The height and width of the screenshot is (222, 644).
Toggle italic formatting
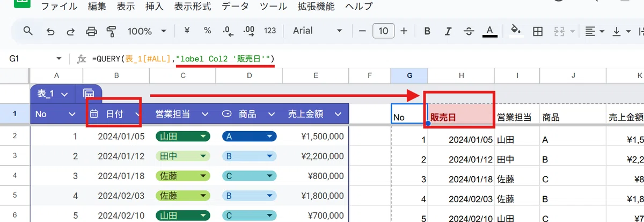(448, 31)
